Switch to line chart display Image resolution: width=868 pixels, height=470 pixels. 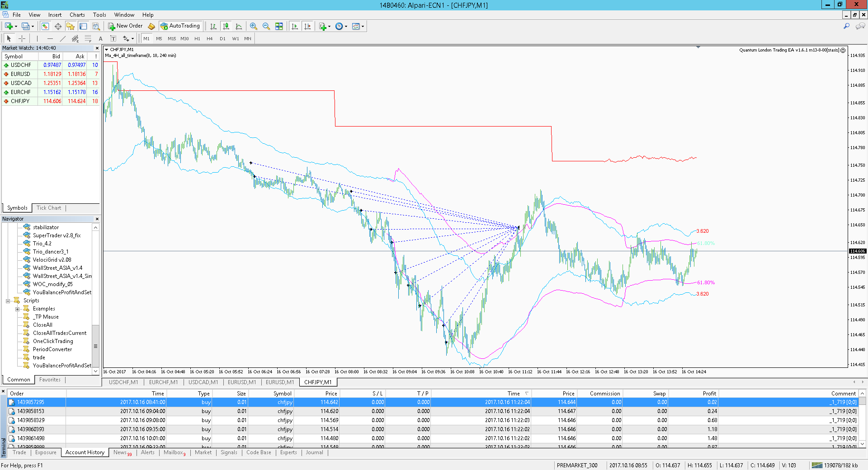coord(239,26)
